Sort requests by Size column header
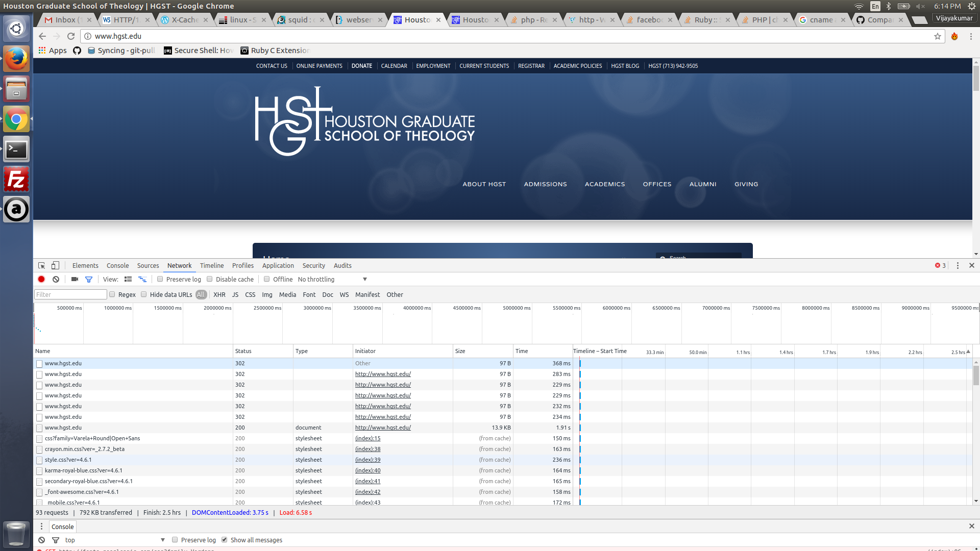 tap(483, 351)
